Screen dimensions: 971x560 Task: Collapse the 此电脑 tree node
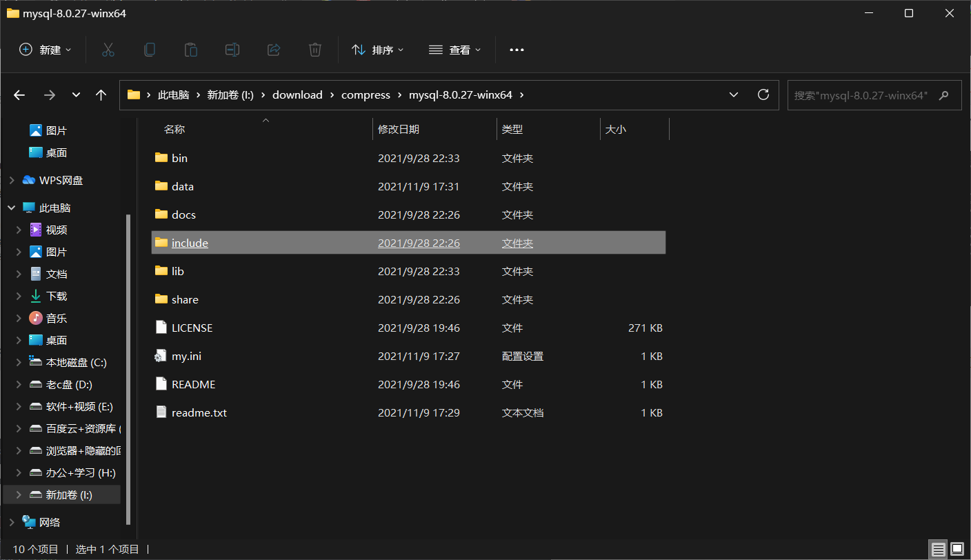11,208
